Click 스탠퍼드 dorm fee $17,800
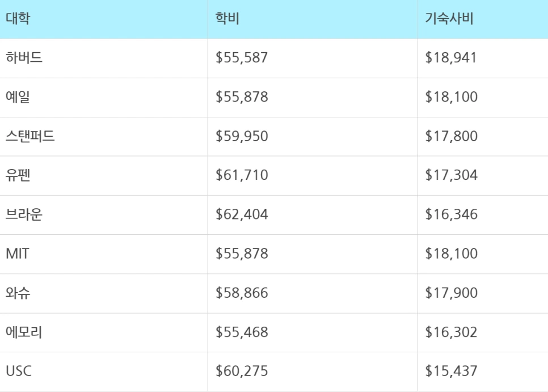This screenshot has height=392, width=548. (x=452, y=136)
